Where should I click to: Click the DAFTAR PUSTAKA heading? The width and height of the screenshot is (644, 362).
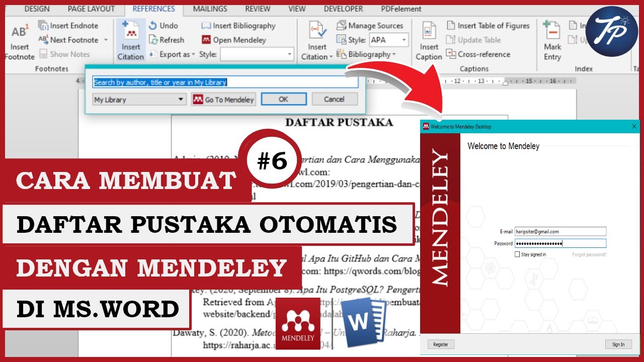tap(339, 122)
